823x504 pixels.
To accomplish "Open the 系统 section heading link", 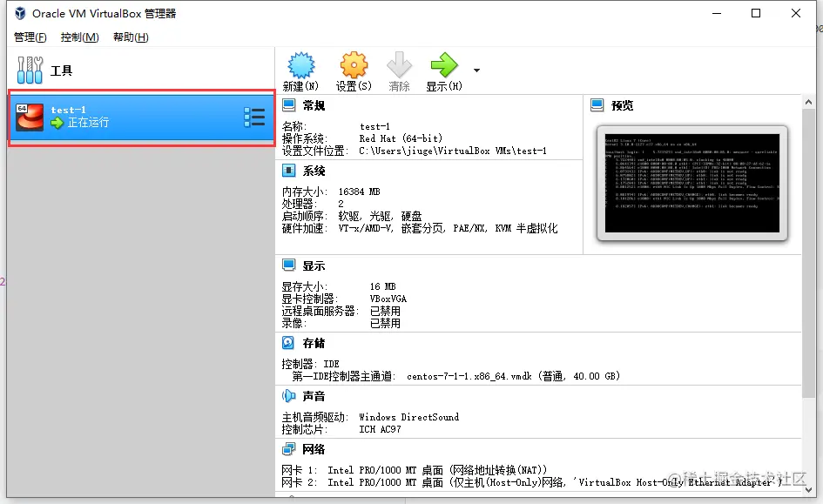I will point(314,171).
